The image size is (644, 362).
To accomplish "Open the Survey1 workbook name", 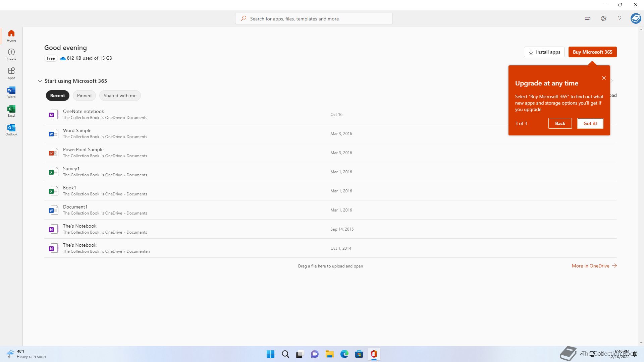I will 71,169.
